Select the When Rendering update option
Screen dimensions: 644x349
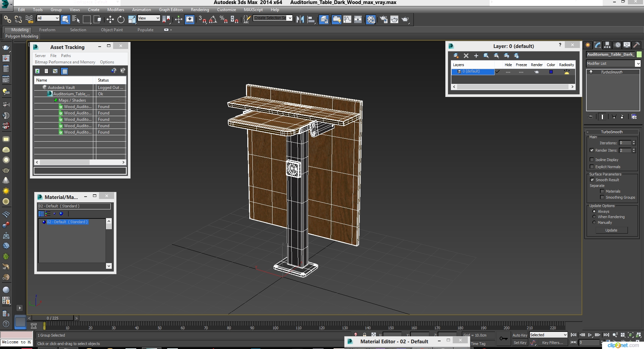click(x=594, y=217)
